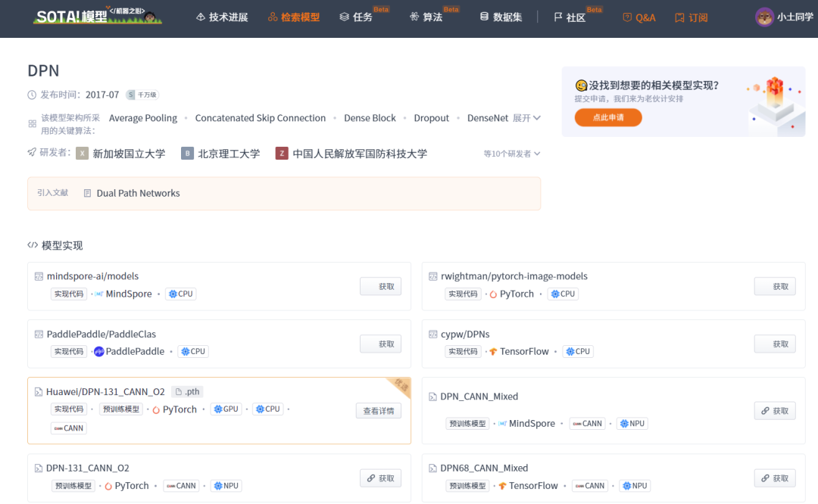Switch to the 检索模型 tab

pyautogui.click(x=294, y=17)
